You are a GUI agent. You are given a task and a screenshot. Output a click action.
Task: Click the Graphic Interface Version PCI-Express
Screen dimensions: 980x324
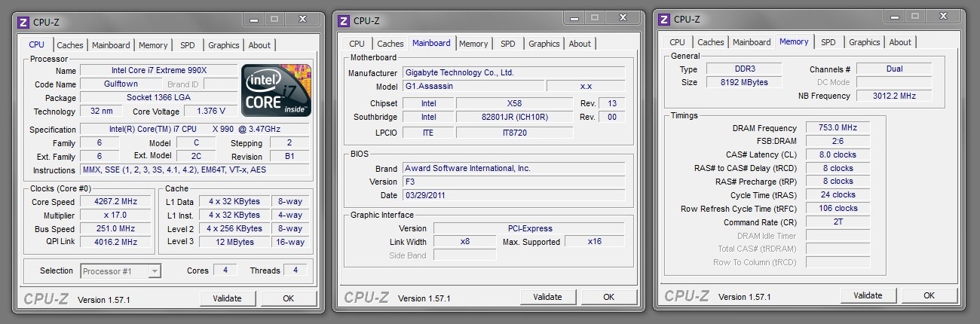tap(529, 228)
